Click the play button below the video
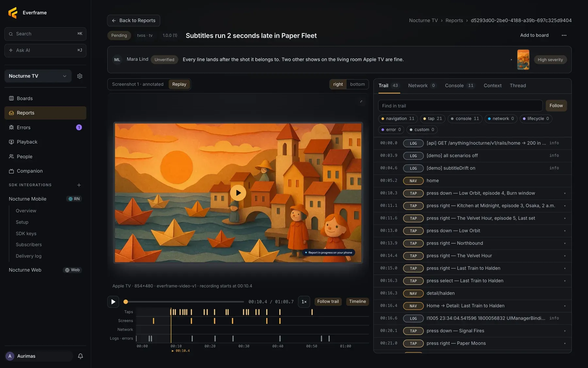Image resolution: width=588 pixels, height=368 pixels. pos(113,302)
